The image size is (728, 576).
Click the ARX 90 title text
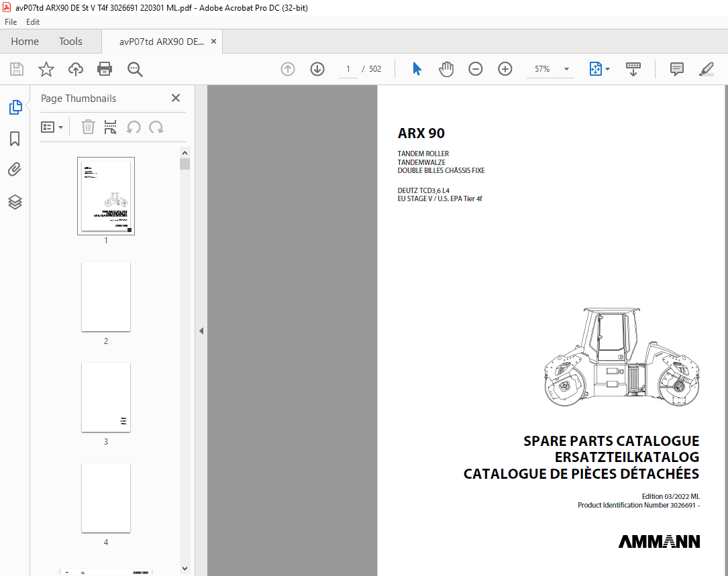point(421,133)
